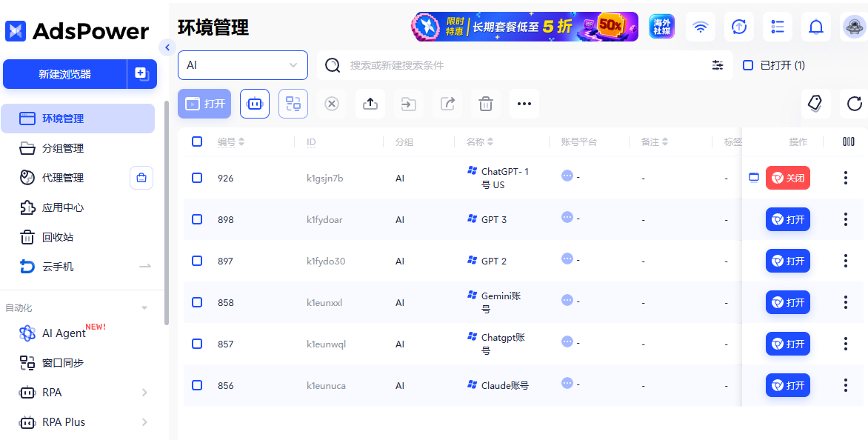Click the batch new browser icon
The width and height of the screenshot is (868, 440).
coord(141,74)
